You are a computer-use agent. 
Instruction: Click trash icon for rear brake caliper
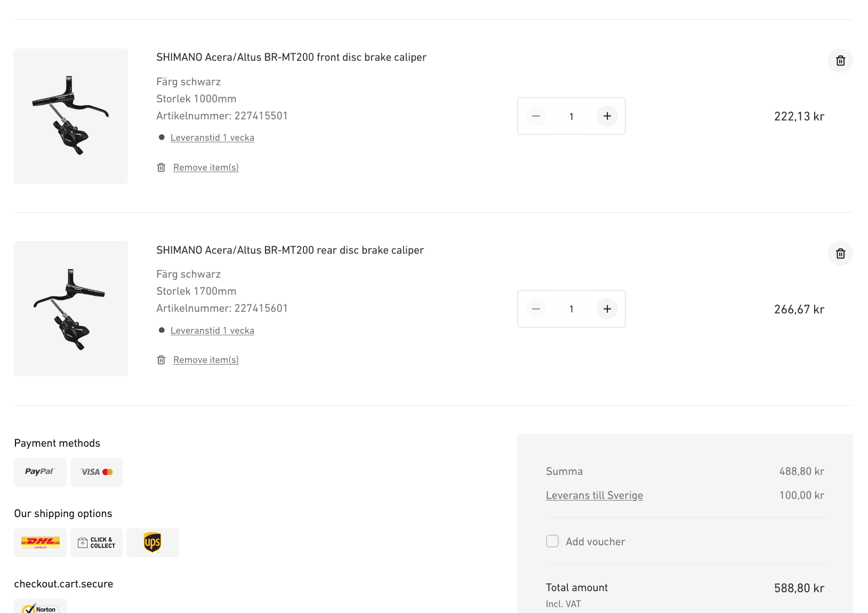(840, 254)
